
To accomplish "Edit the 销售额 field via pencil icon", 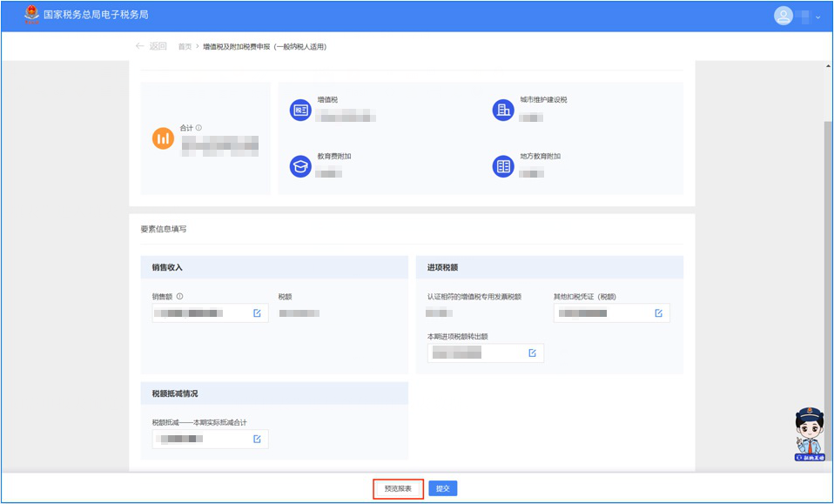I will [257, 313].
